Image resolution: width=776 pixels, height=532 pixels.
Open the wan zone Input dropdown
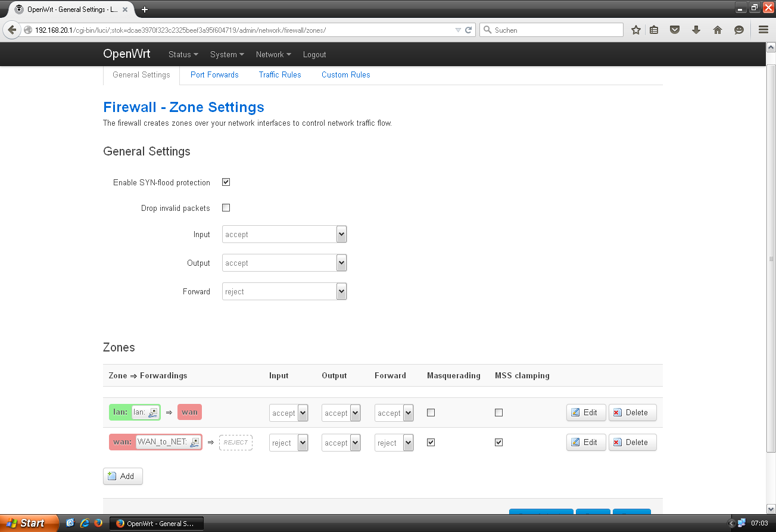pyautogui.click(x=289, y=443)
